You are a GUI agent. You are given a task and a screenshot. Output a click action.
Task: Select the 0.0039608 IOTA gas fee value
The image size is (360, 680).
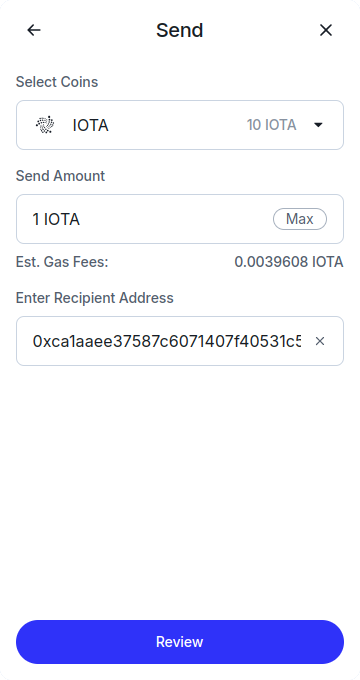point(289,262)
